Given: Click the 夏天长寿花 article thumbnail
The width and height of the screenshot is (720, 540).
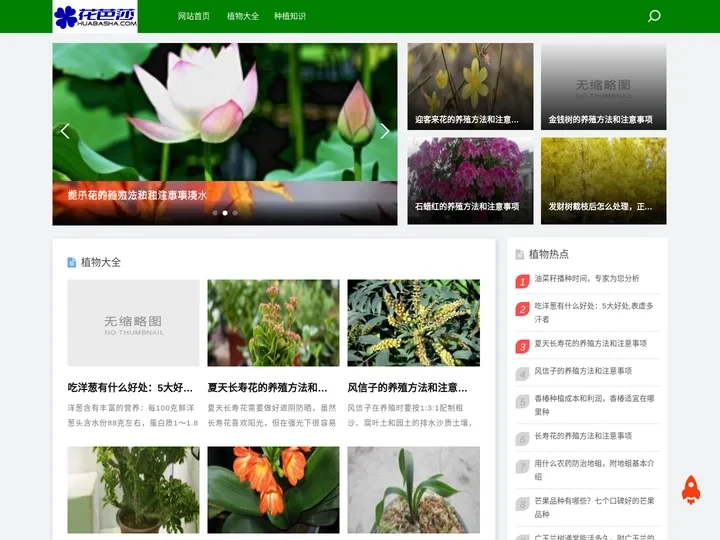Looking at the screenshot, I should click(x=273, y=323).
